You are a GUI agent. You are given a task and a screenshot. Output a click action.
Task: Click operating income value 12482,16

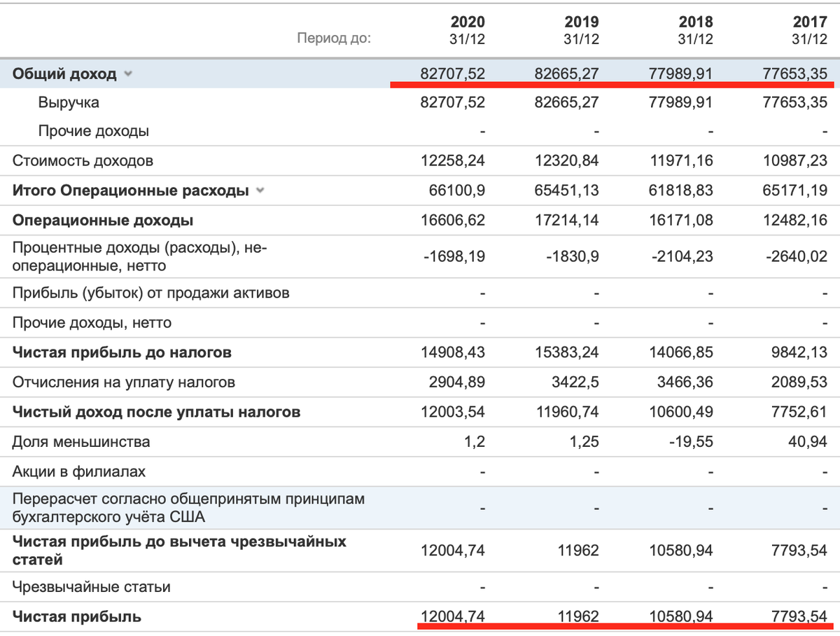(795, 220)
